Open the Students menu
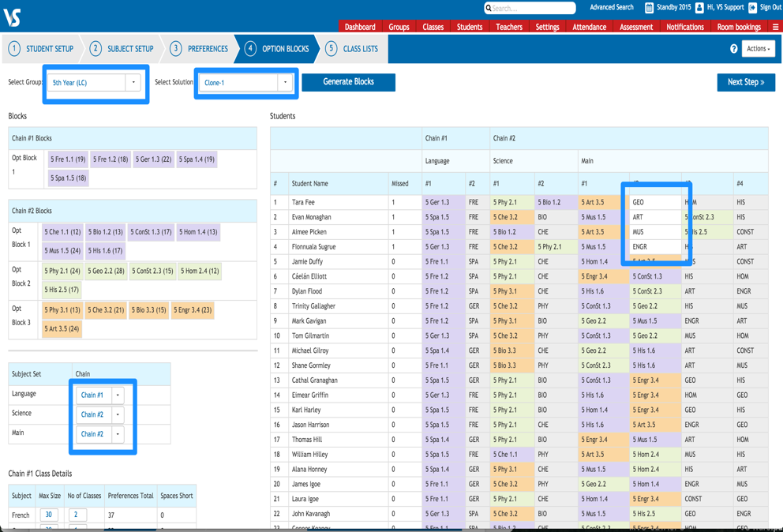 pyautogui.click(x=470, y=27)
